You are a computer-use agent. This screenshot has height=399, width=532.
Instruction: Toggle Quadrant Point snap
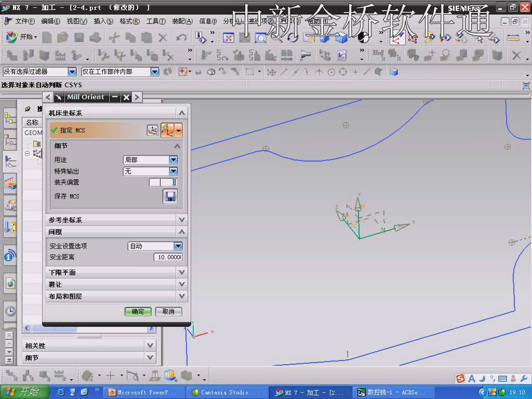tap(343, 72)
